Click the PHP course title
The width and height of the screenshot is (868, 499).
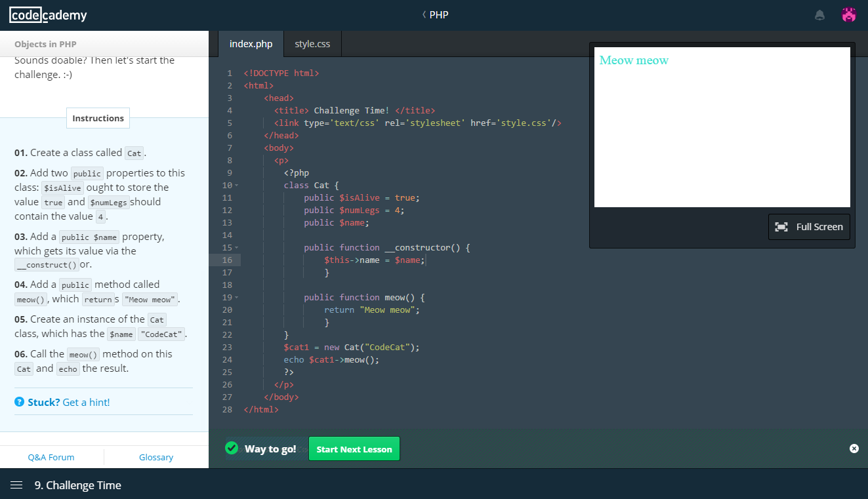coord(439,14)
